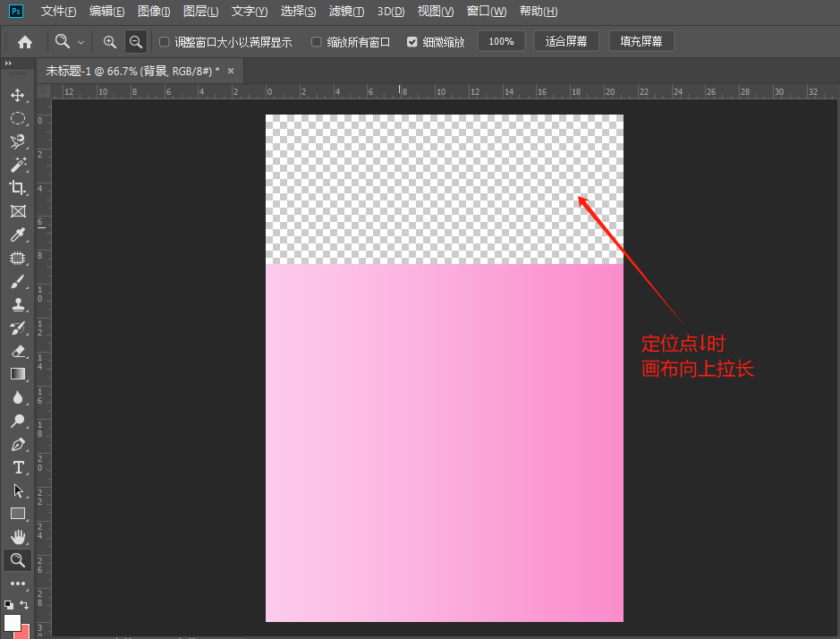Click the Photoshop Ps logo
840x639 pixels.
16,11
